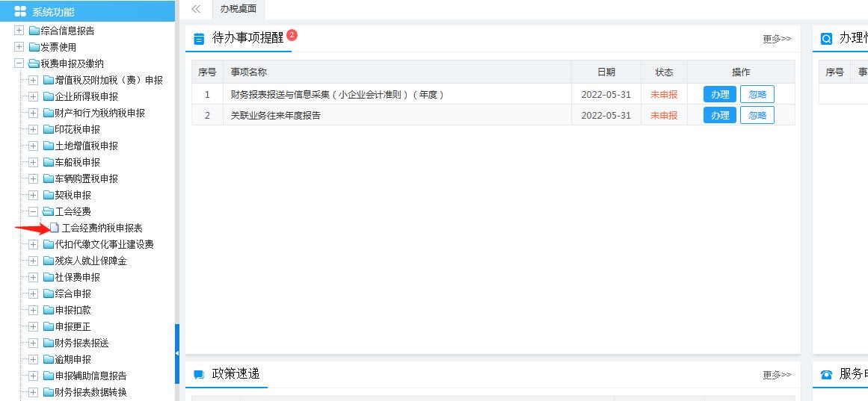Click 未申报 status in row 2
The width and height of the screenshot is (868, 401).
tap(664, 116)
